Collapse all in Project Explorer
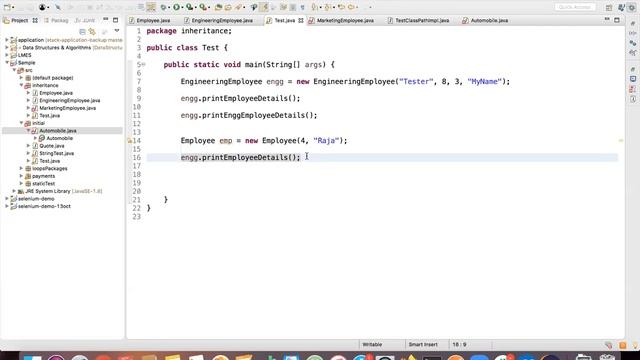 [82, 31]
